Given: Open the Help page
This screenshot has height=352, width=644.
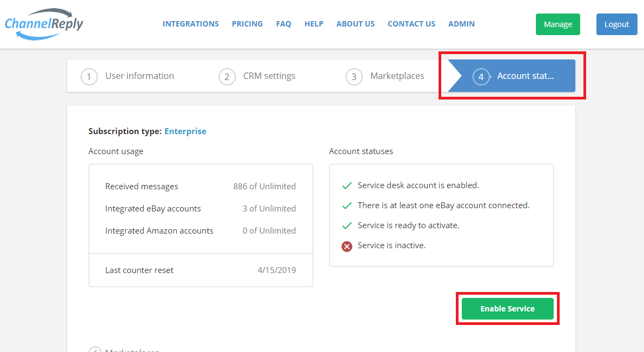Looking at the screenshot, I should 314,24.
